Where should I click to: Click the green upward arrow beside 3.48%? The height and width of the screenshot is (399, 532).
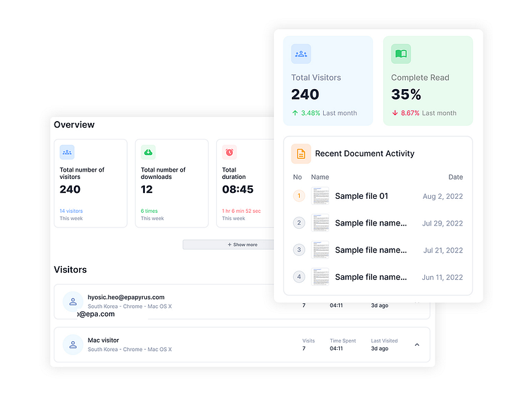294,113
